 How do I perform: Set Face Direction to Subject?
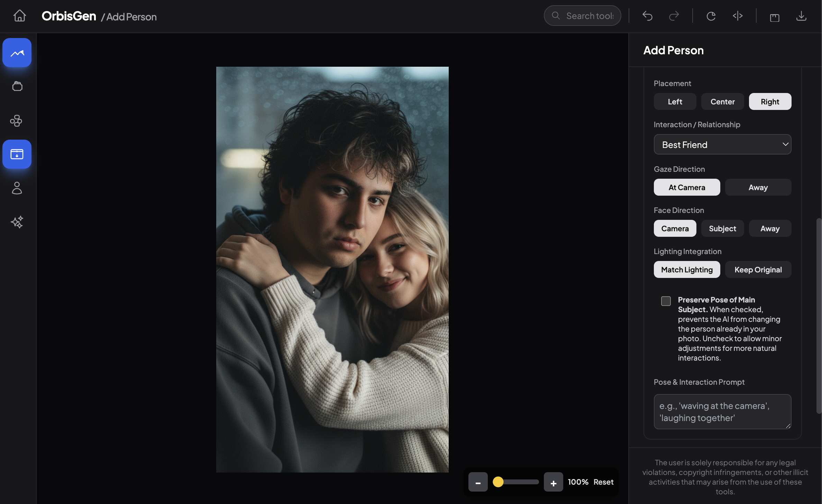(722, 228)
